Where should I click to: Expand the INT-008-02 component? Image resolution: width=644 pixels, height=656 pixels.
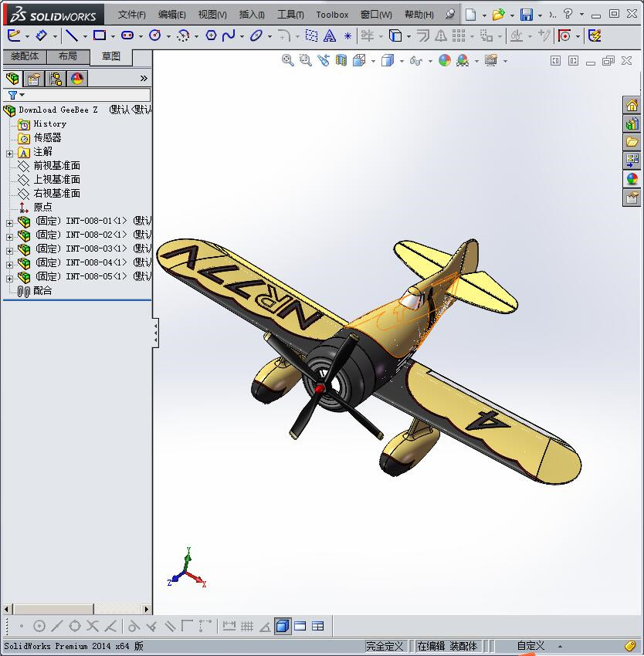coord(9,237)
